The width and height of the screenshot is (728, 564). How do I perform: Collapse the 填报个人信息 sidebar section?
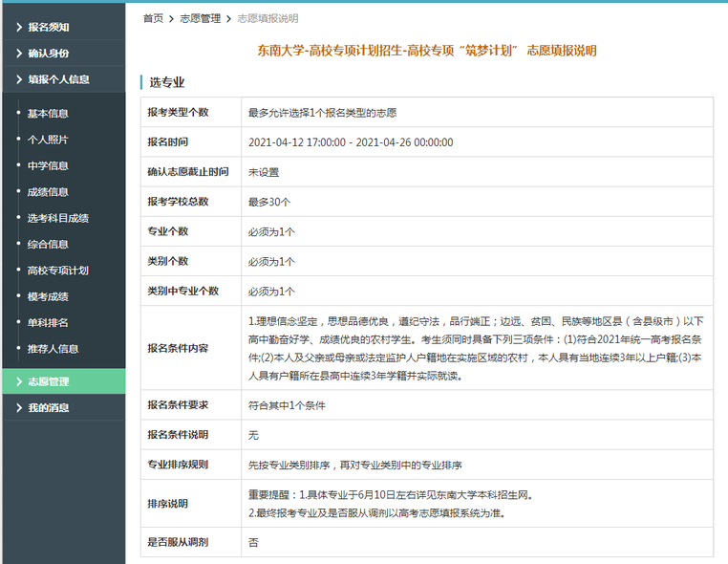[x=58, y=79]
